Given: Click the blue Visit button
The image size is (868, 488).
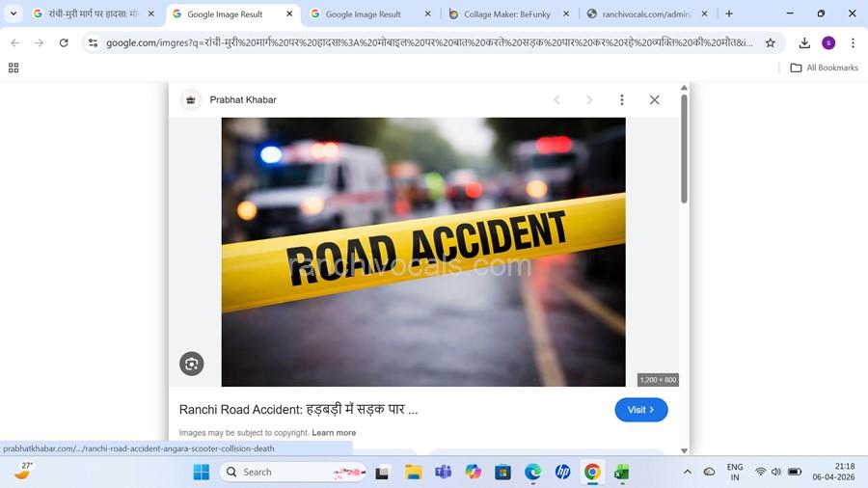Looking at the screenshot, I should [x=640, y=410].
